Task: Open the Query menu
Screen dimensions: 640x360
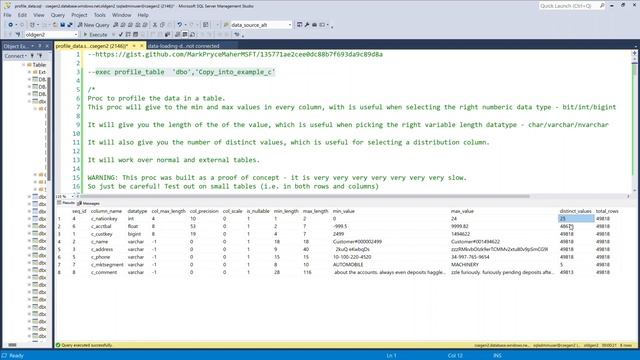Action: 58,15
